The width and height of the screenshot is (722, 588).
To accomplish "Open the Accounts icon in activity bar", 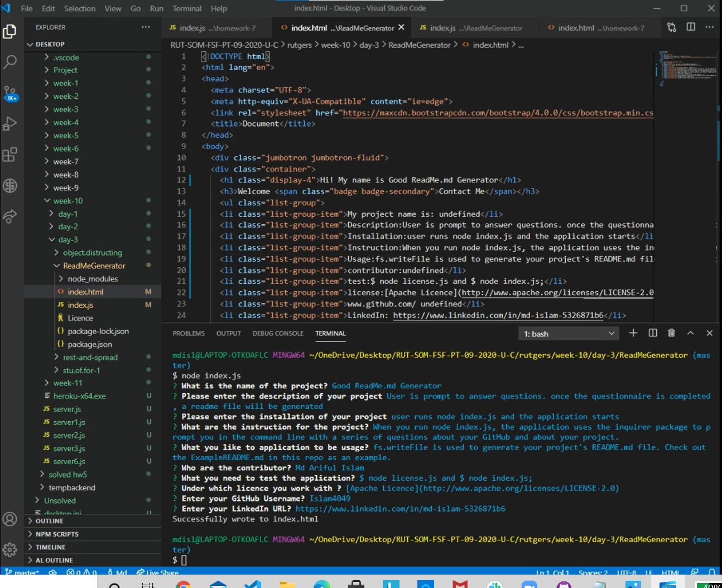I will (x=9, y=519).
